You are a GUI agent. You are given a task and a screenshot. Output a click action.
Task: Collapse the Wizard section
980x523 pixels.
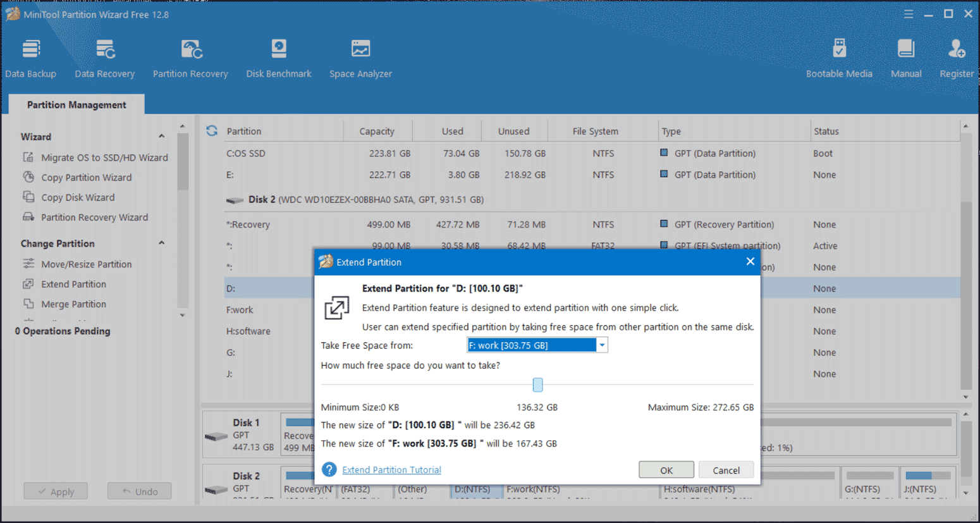162,137
